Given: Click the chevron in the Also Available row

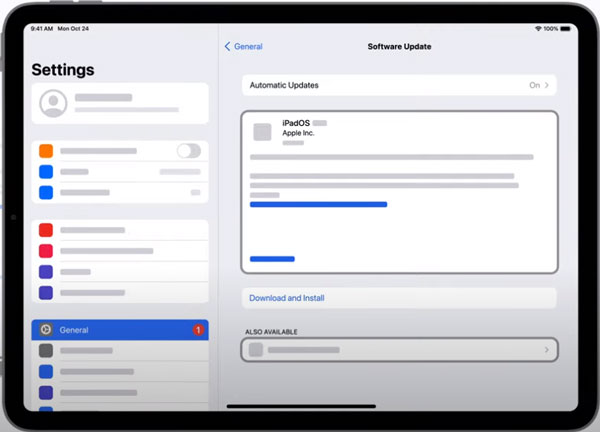Looking at the screenshot, I should (546, 350).
